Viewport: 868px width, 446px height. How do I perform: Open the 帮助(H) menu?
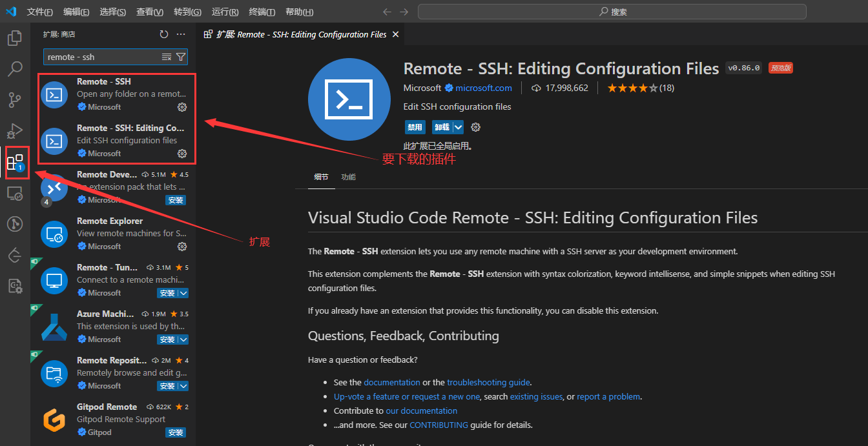(x=299, y=12)
